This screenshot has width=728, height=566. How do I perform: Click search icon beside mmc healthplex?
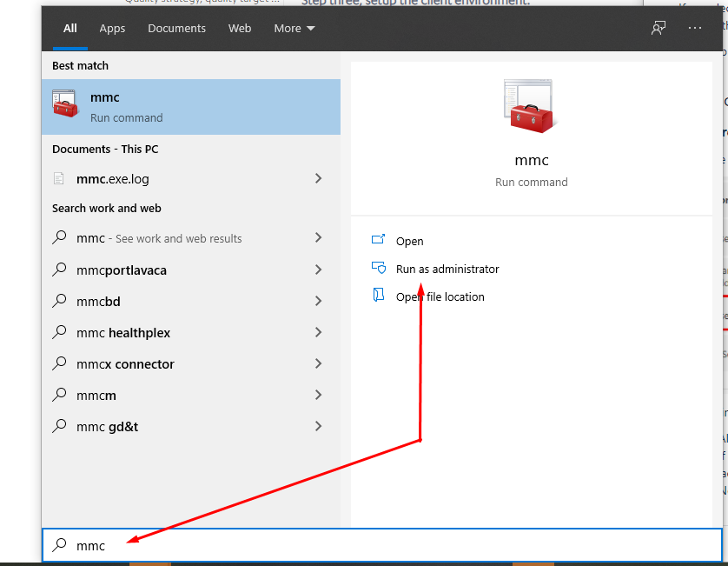59,332
